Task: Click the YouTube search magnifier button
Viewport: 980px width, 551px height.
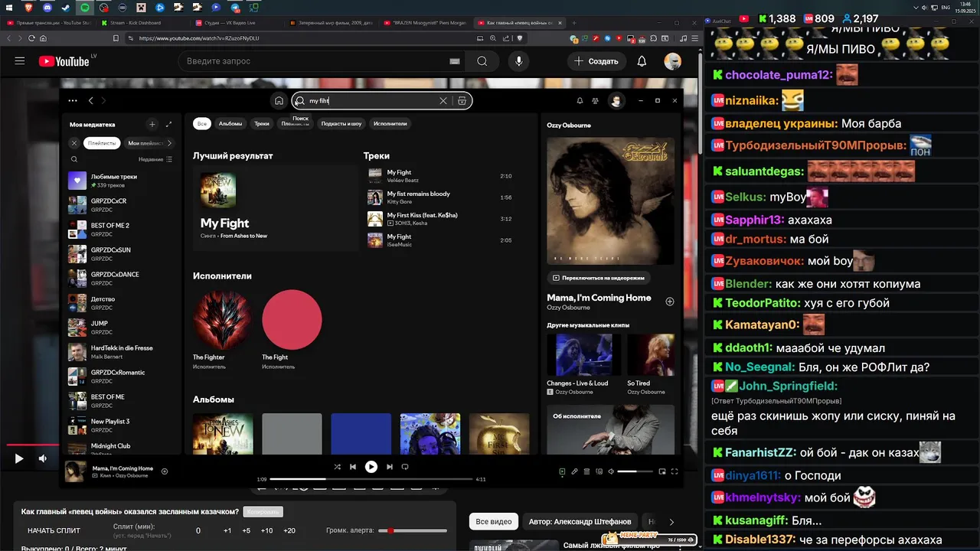Action: pyautogui.click(x=482, y=61)
